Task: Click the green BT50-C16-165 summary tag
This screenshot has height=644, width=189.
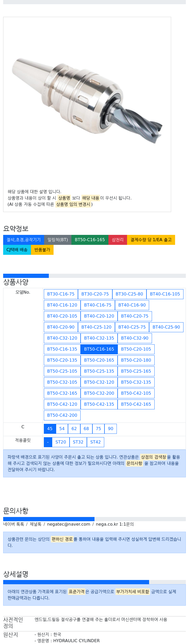Action: tap(90, 240)
